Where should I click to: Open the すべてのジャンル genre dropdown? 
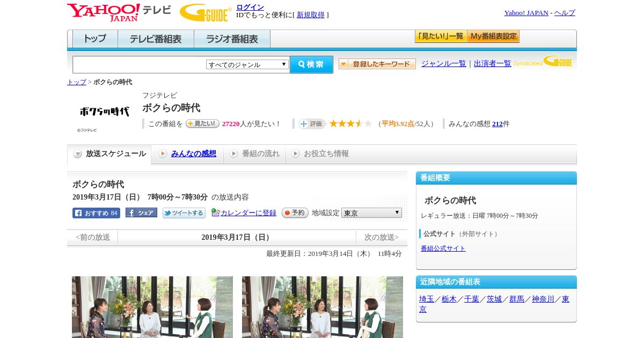click(x=247, y=64)
